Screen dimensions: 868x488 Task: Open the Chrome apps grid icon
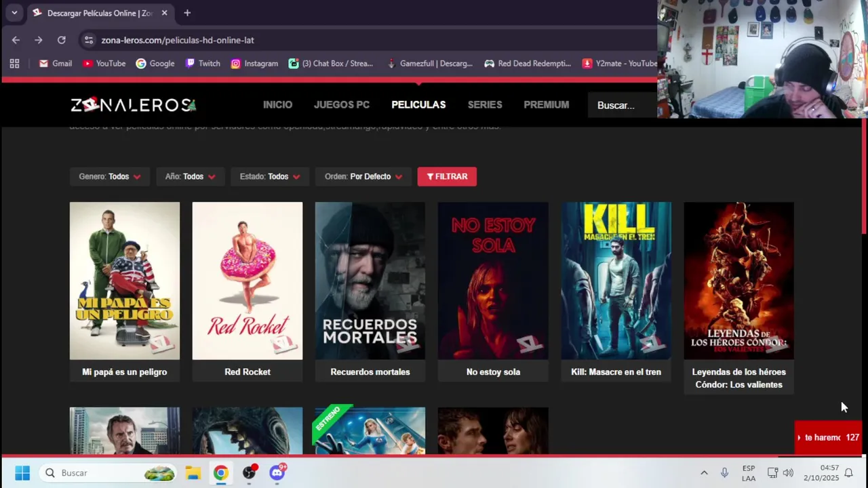pyautogui.click(x=14, y=64)
